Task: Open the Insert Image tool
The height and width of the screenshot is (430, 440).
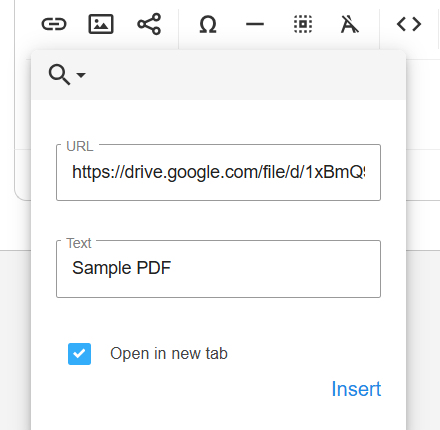Action: [x=101, y=24]
